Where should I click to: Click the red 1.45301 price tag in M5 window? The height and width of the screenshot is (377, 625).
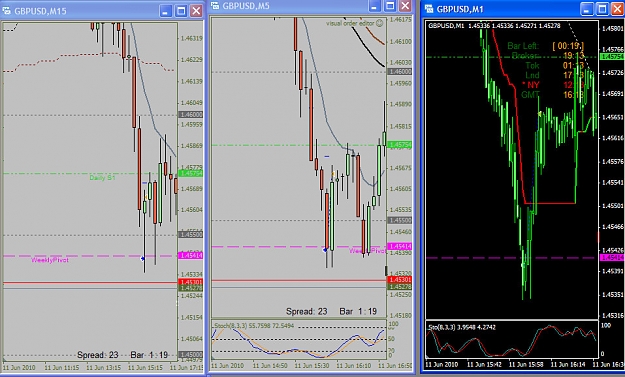(x=400, y=280)
